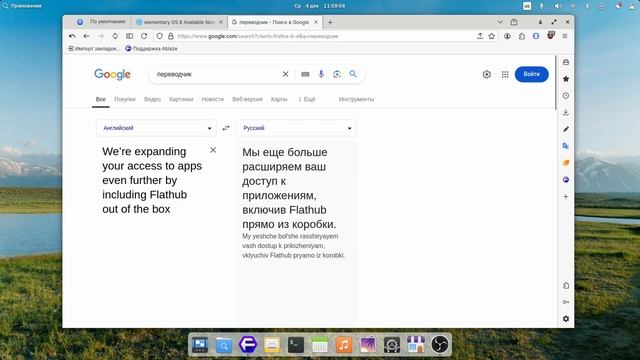640x360 pixels.
Task: Reload the page in the browser toolbar
Action: (144, 36)
